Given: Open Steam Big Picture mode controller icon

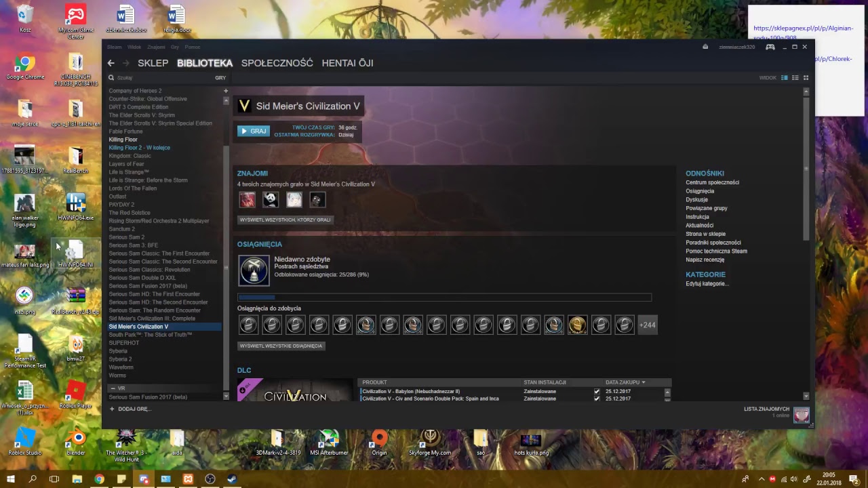Looking at the screenshot, I should click(770, 47).
